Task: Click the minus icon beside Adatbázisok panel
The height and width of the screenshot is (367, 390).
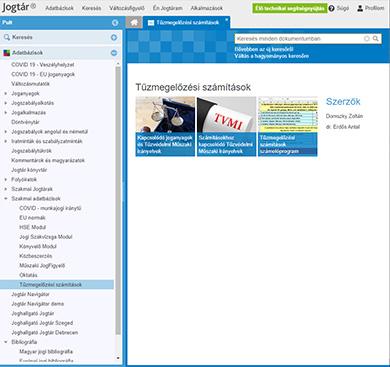Action: pyautogui.click(x=114, y=53)
